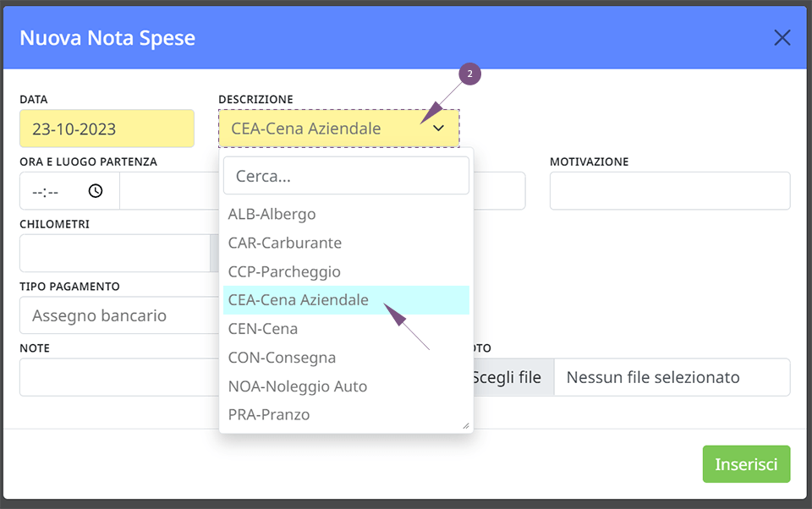Click the Inserisci button
Image resolution: width=812 pixels, height=509 pixels.
pyautogui.click(x=746, y=464)
